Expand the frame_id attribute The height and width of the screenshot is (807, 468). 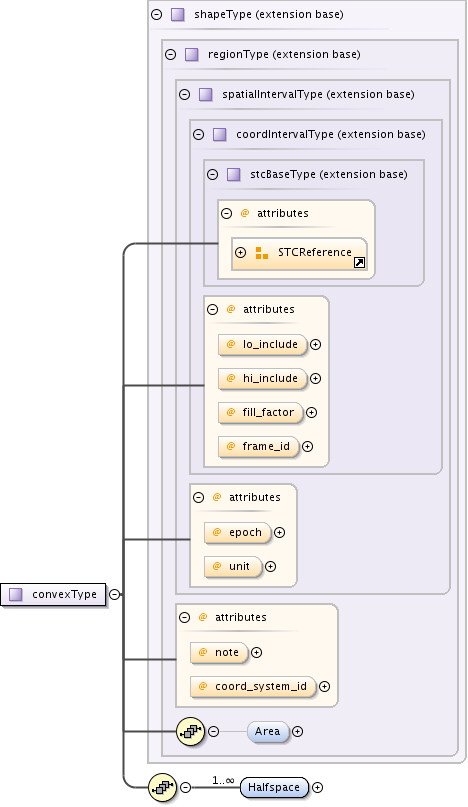tap(307, 447)
